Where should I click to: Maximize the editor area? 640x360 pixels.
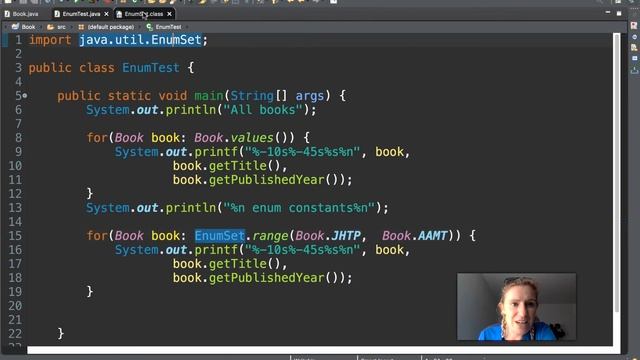(x=619, y=13)
